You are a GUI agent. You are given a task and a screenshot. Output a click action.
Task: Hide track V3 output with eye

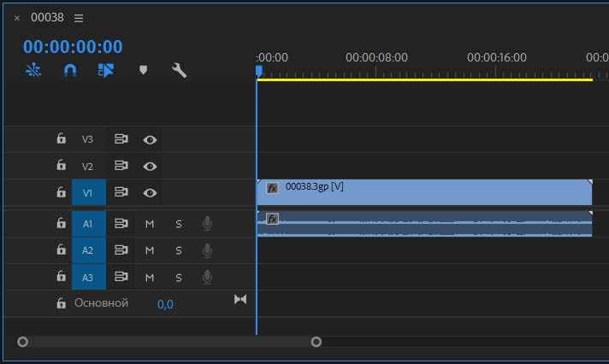tap(150, 139)
